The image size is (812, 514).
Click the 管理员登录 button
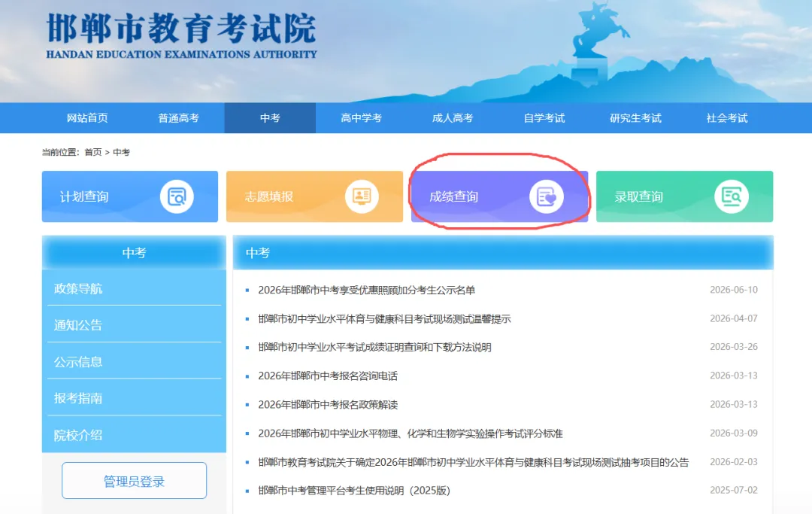pos(134,481)
